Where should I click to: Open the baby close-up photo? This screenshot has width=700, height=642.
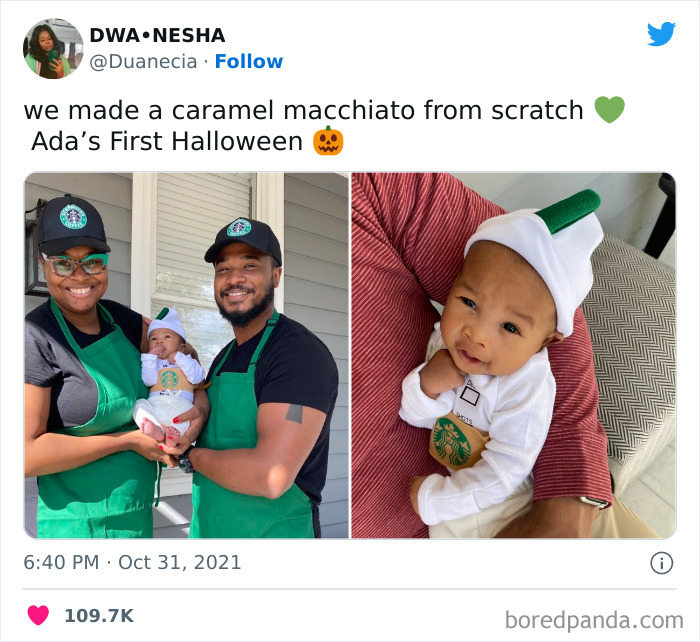pos(513,355)
